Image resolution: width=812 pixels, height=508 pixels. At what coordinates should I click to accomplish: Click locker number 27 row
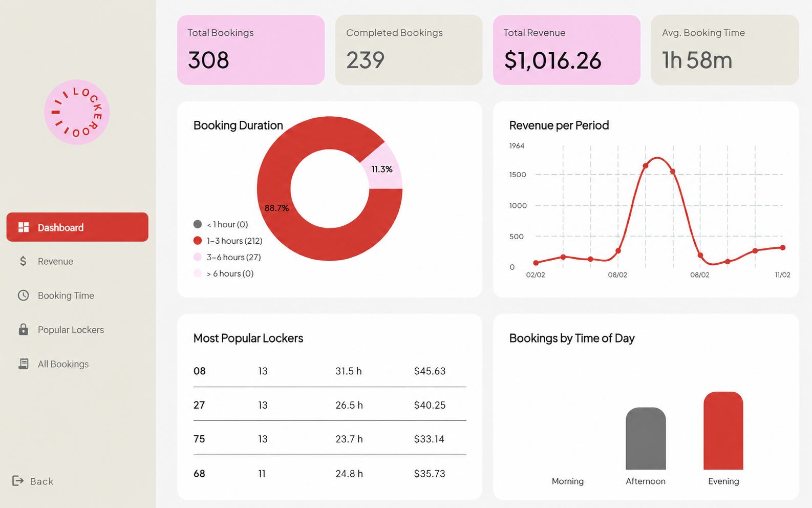click(330, 405)
